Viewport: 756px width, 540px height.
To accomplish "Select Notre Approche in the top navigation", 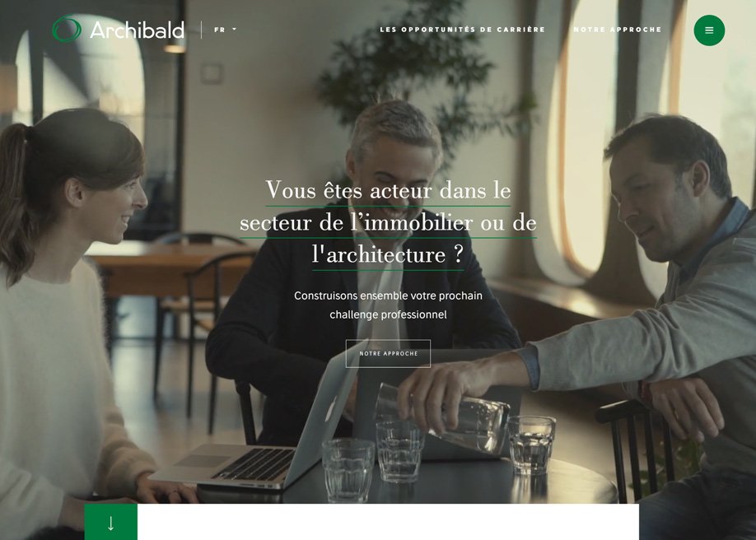I will pos(617,30).
